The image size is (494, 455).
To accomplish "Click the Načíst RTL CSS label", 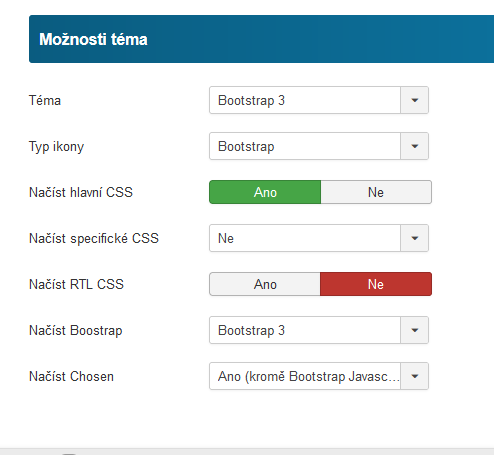I will [76, 284].
